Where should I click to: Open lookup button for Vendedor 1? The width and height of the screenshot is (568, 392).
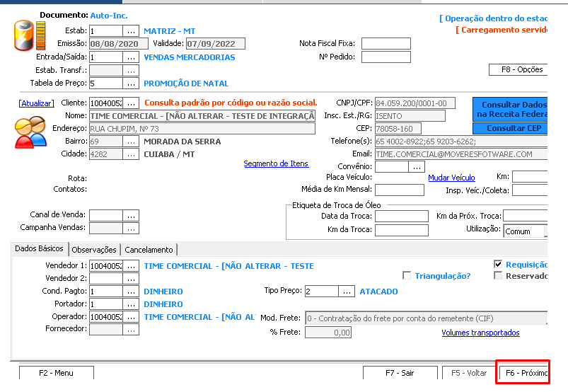pos(131,266)
